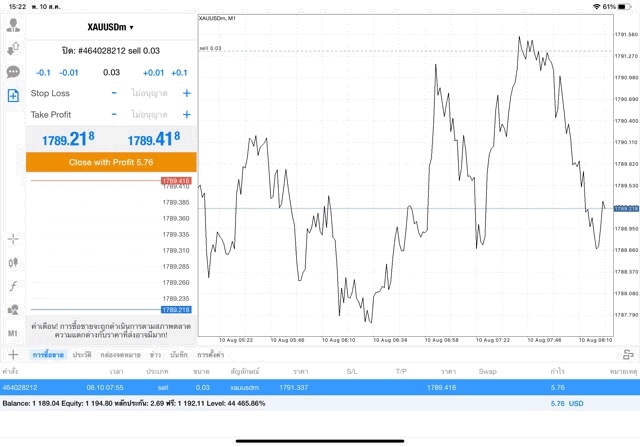Open the indicators f icon
This screenshot has height=447, width=640.
(x=13, y=286)
